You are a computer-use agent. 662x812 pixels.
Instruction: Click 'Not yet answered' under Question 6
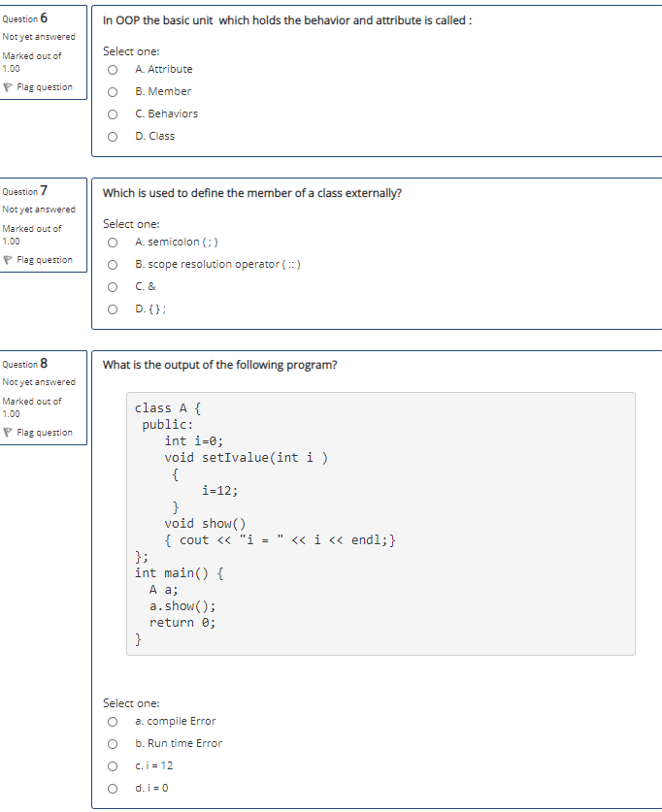pos(39,37)
